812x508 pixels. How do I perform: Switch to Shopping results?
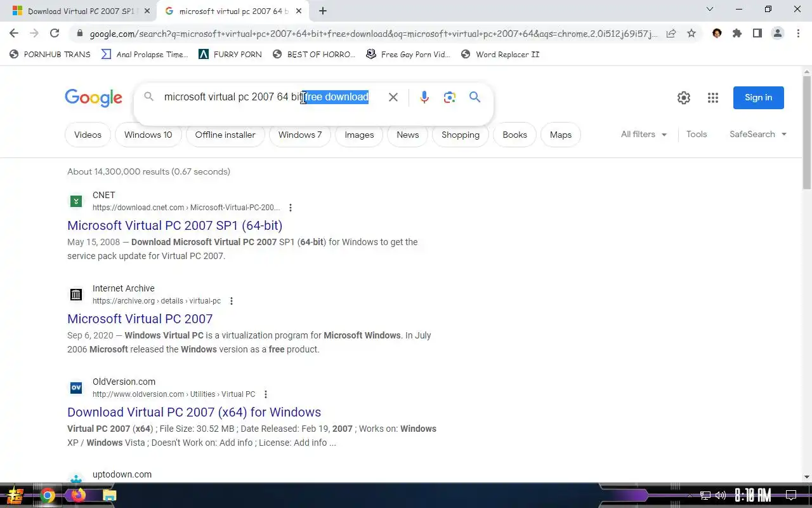point(461,135)
